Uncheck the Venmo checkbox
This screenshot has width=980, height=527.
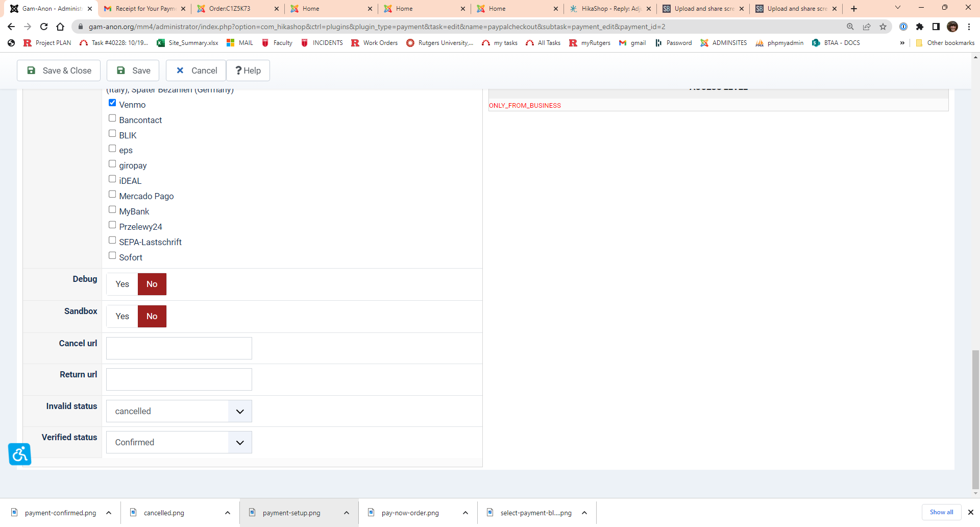pos(112,103)
